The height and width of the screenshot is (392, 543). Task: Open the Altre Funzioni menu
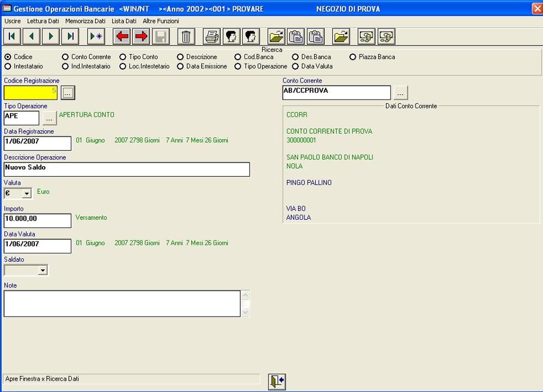pyautogui.click(x=161, y=21)
